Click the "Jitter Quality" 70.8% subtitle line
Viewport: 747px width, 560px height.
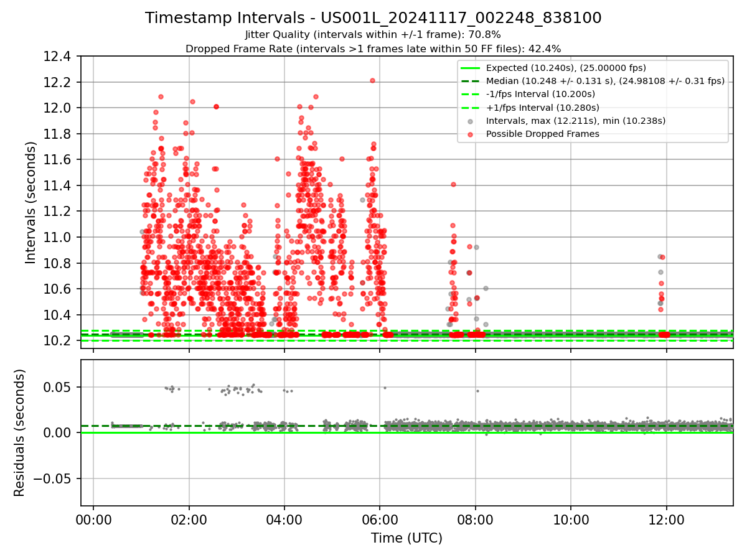click(374, 35)
